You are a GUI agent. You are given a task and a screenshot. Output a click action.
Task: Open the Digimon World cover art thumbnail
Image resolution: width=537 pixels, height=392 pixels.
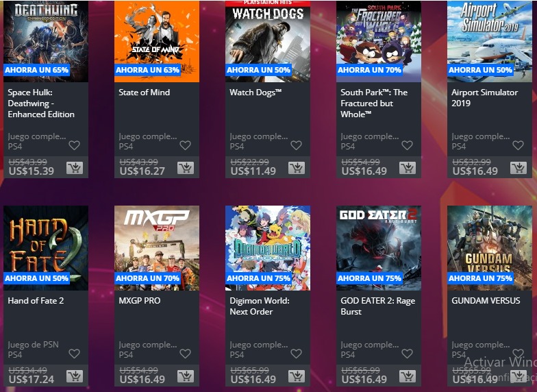click(x=268, y=248)
